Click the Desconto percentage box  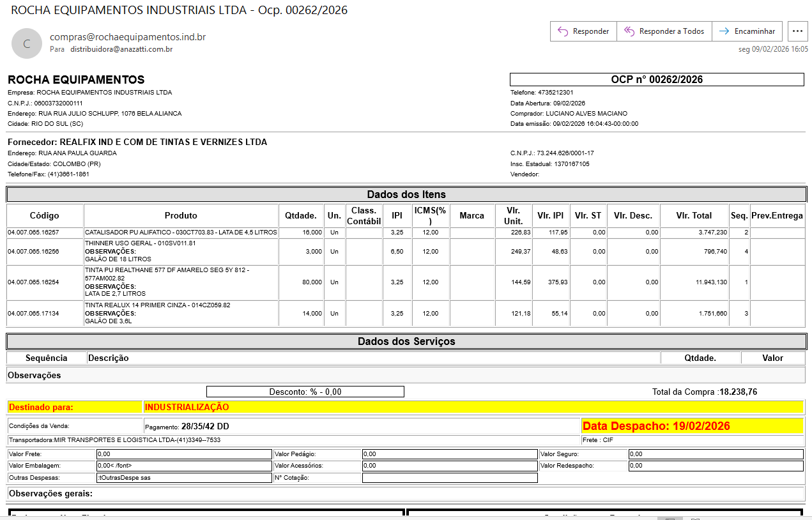pos(305,392)
